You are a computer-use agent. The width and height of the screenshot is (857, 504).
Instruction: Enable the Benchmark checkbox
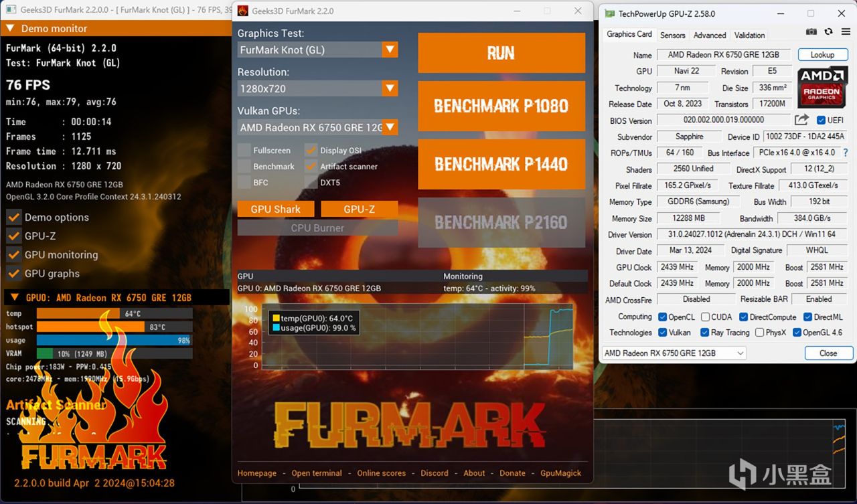[x=244, y=166]
